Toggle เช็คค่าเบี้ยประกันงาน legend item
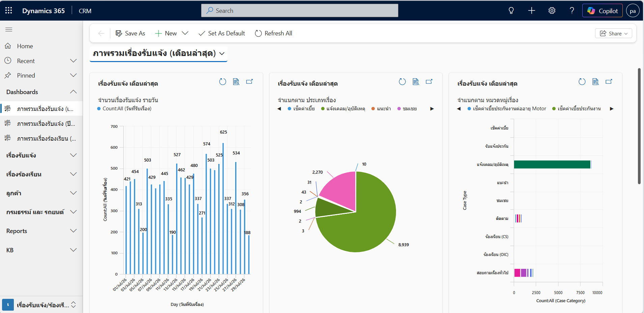The image size is (644, 313). tap(577, 109)
